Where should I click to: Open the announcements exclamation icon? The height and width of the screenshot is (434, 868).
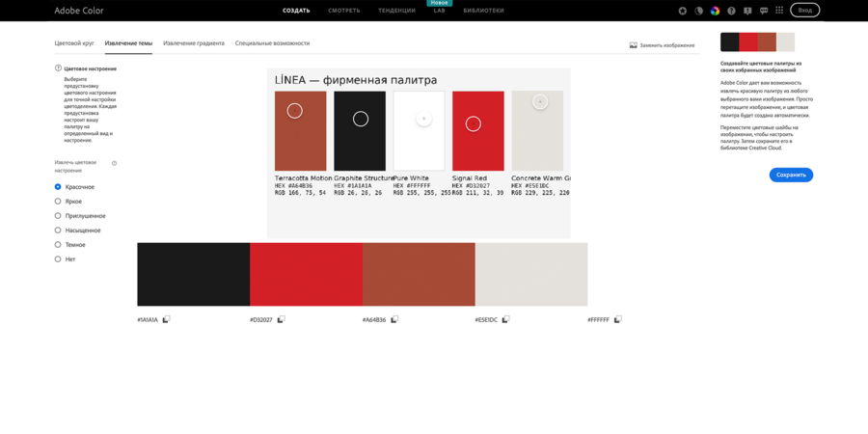coord(747,11)
